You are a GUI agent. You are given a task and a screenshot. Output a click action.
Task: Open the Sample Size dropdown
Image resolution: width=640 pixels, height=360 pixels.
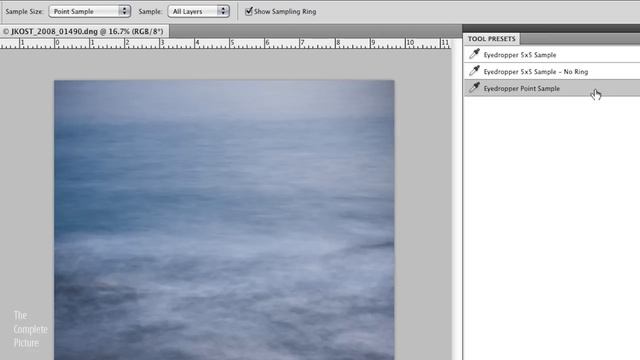(90, 11)
